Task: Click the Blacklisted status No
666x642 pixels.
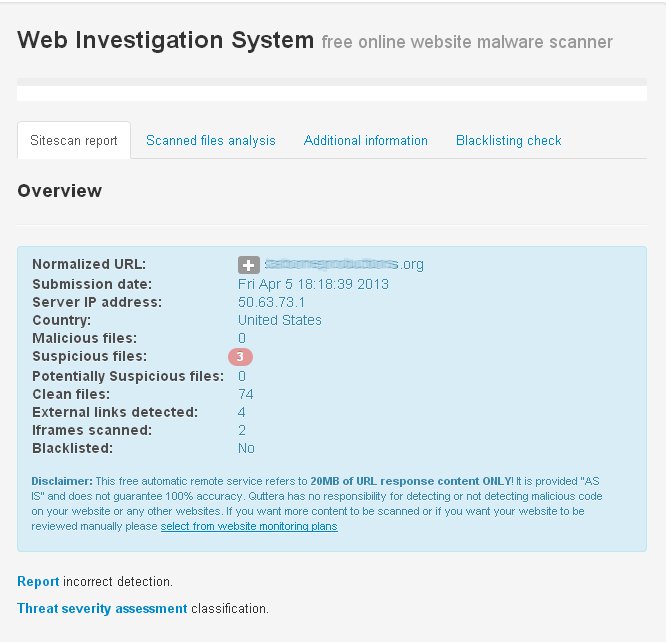Action: [246, 448]
